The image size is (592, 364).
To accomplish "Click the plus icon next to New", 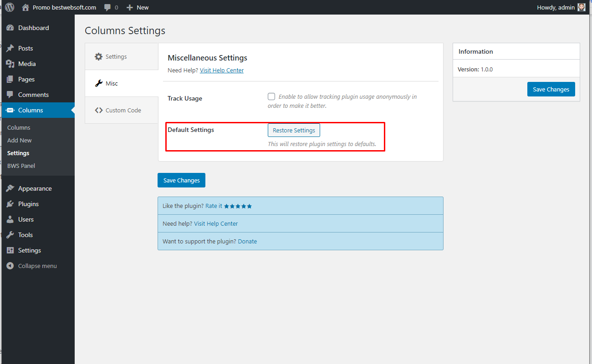I will 130,8.
